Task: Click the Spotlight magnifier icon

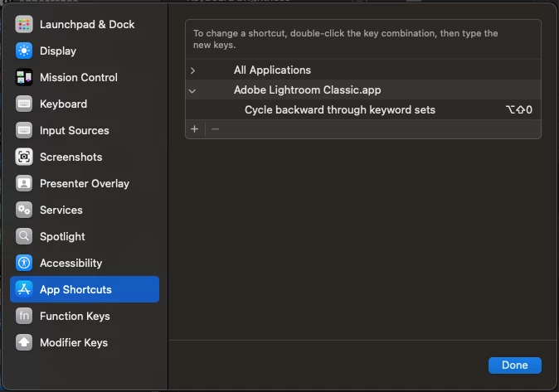Action: click(x=24, y=236)
